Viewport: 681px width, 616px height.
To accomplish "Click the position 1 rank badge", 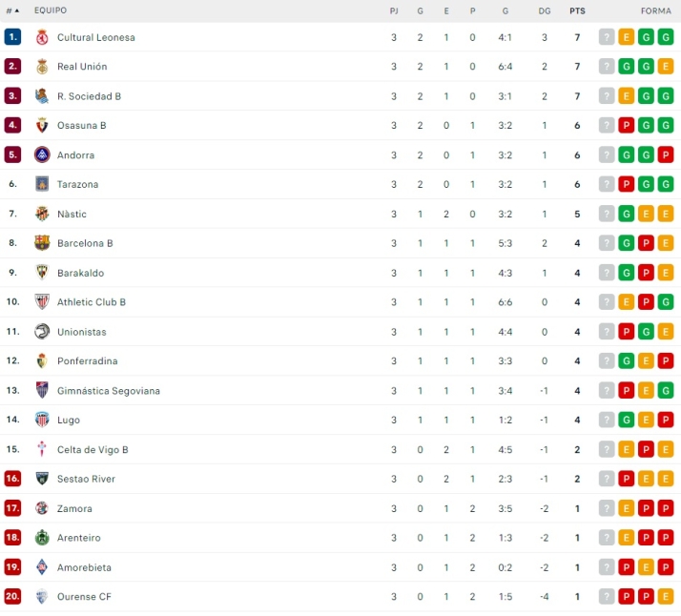I will click(x=12, y=37).
